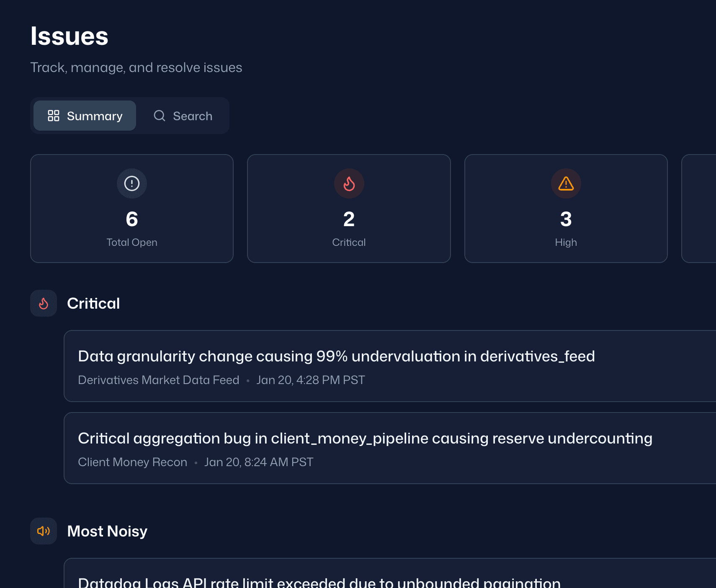Select the Critical count of 2

pyautogui.click(x=349, y=219)
